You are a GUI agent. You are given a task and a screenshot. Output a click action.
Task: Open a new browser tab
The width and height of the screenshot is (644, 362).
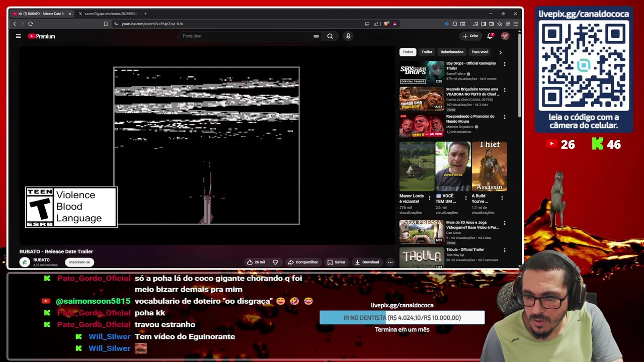[145, 14]
